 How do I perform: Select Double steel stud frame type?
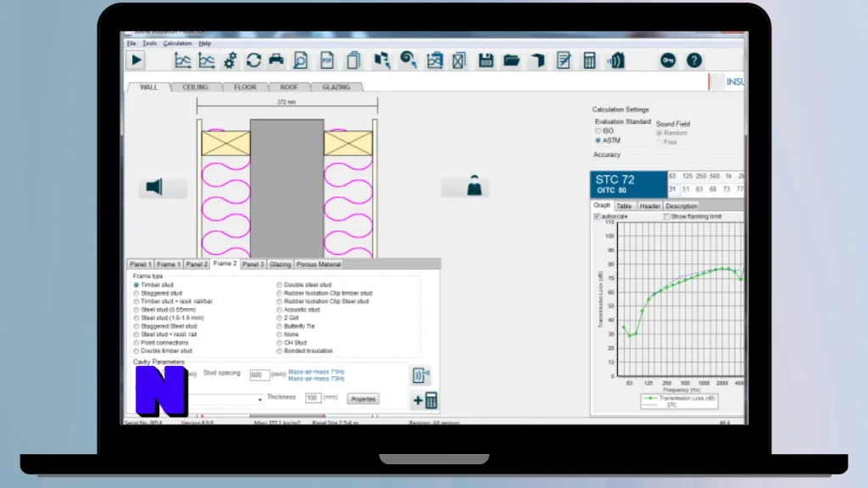280,285
